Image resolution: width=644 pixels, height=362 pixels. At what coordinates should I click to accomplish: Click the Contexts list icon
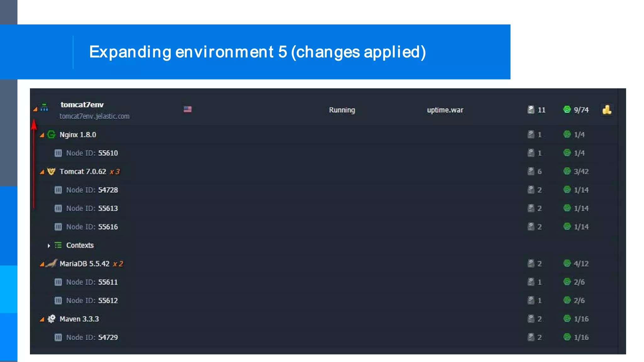pyautogui.click(x=58, y=245)
